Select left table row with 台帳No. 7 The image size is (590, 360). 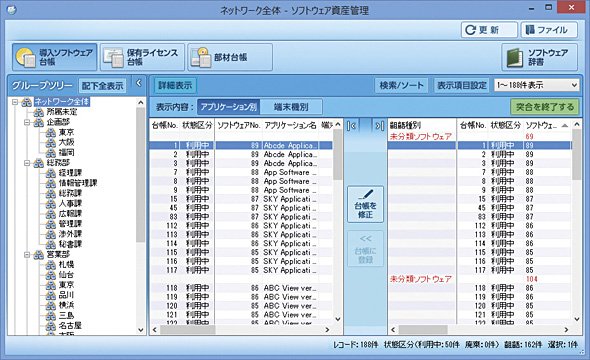[241, 172]
